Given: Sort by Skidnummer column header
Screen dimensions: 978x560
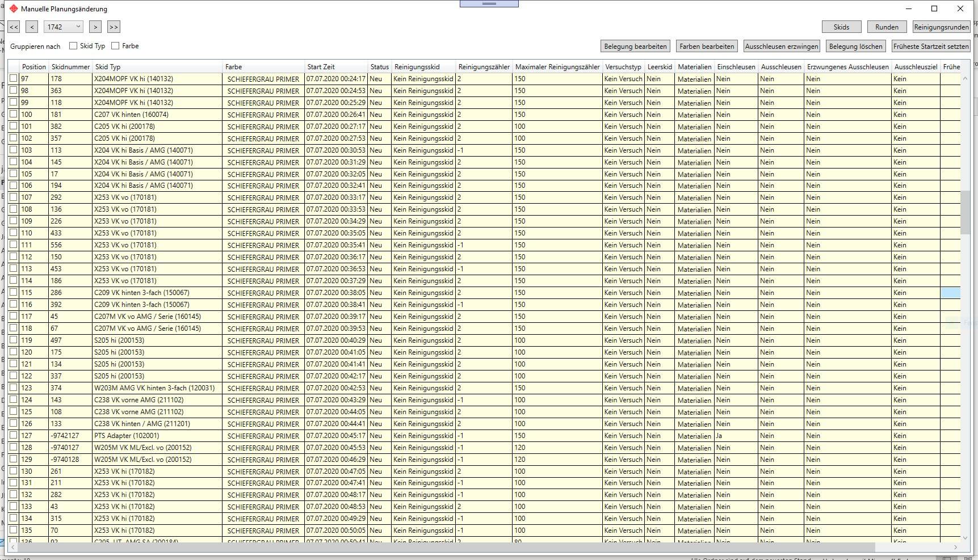Looking at the screenshot, I should (70, 66).
